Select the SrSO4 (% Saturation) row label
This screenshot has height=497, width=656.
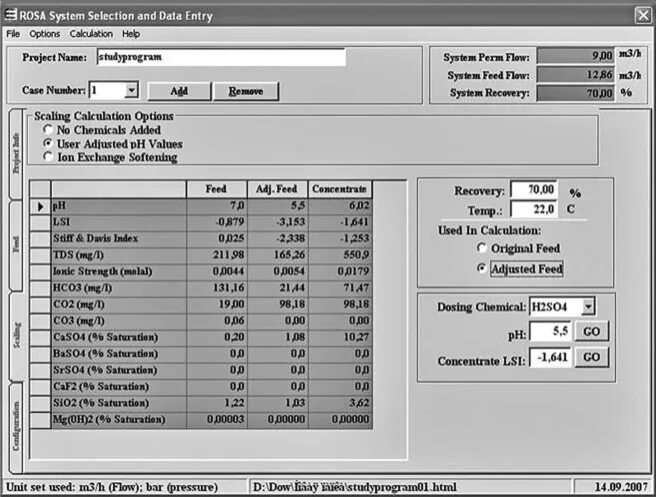pos(119,370)
